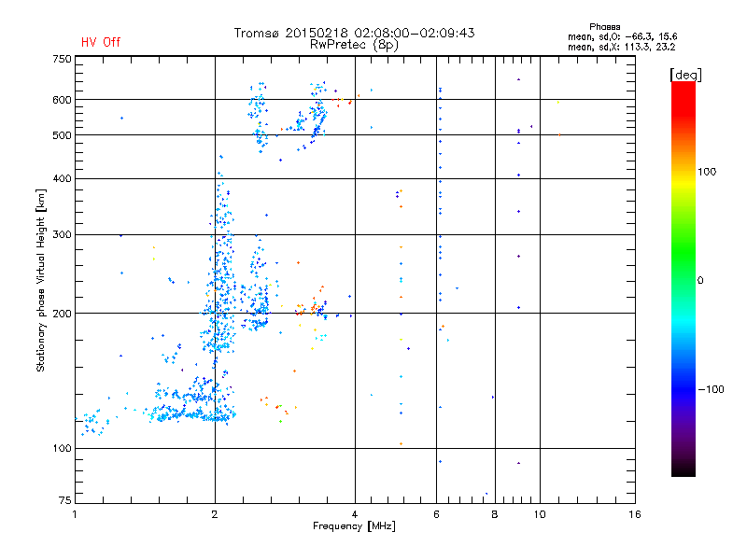Click the y-axis tick label '200'
Image resolution: width=747 pixels, height=560 pixels.
62,314
